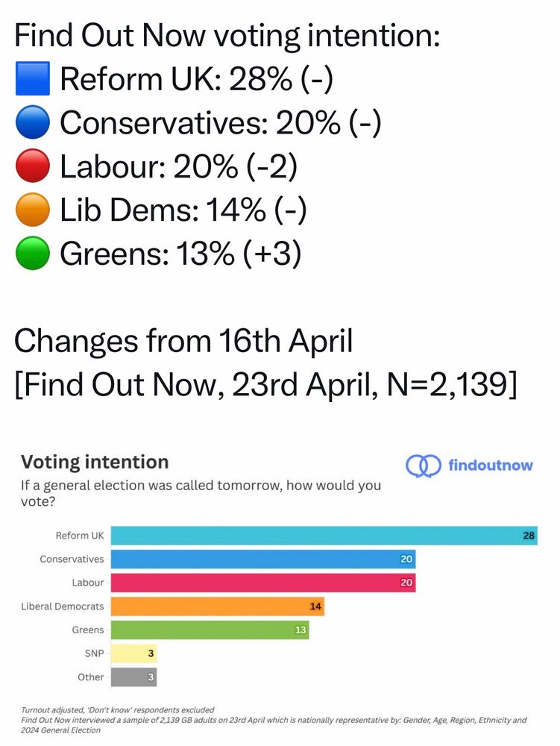Image resolution: width=560 pixels, height=746 pixels.
Task: Click the Voting intention chart title
Action: (x=95, y=463)
